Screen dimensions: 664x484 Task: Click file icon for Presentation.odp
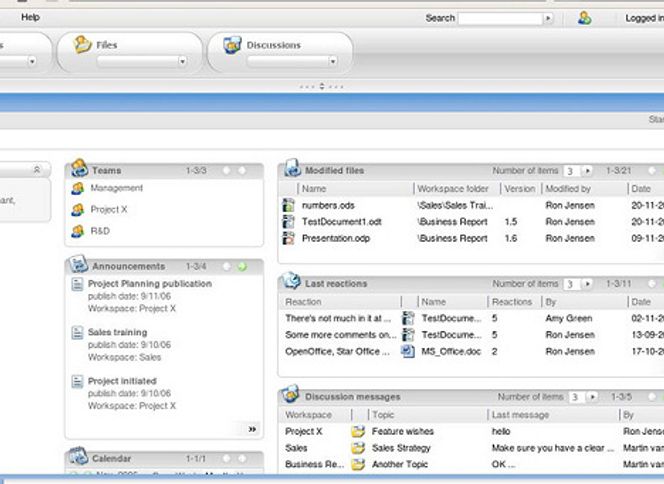point(288,238)
